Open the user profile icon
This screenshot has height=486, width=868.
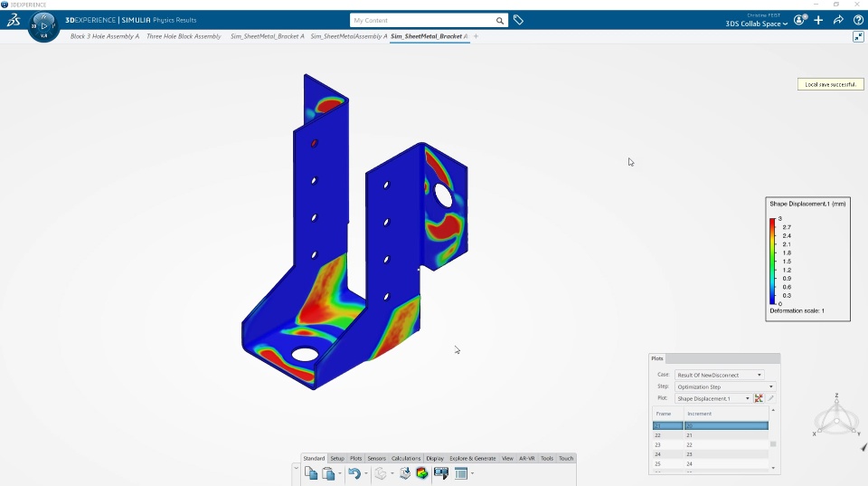pos(800,20)
